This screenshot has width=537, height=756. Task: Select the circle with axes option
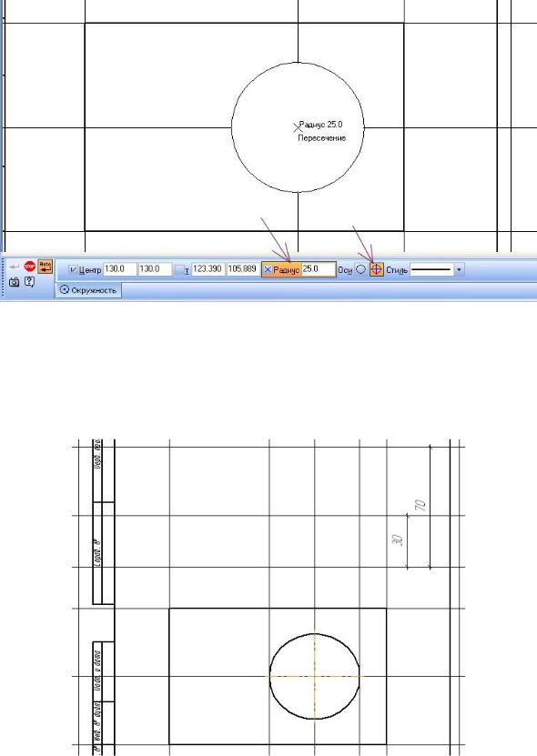point(376,269)
